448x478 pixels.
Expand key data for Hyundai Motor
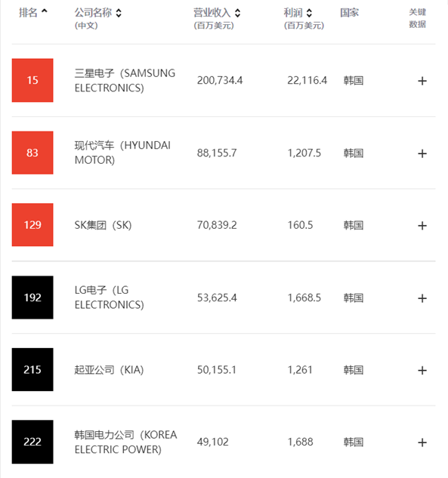[422, 153]
